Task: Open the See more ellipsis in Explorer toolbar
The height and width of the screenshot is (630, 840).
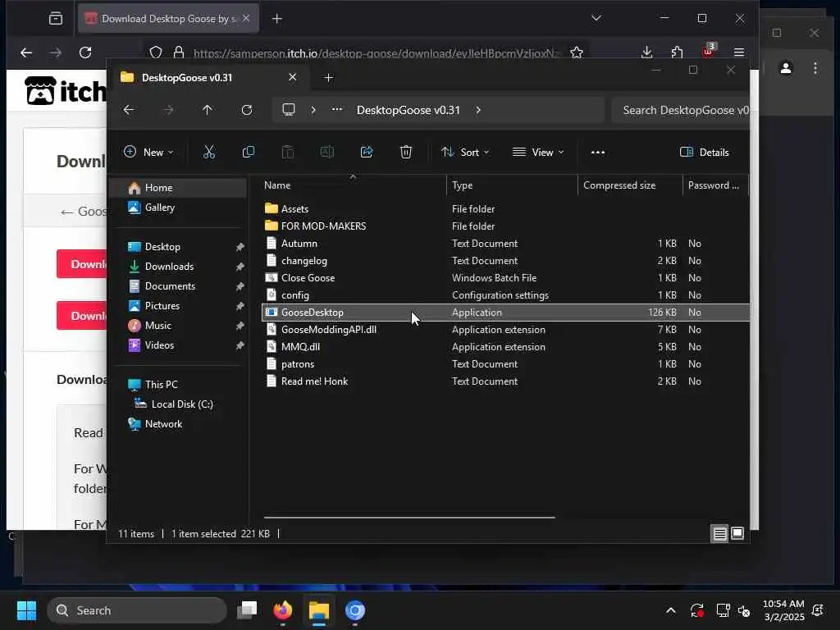Action: click(x=598, y=152)
